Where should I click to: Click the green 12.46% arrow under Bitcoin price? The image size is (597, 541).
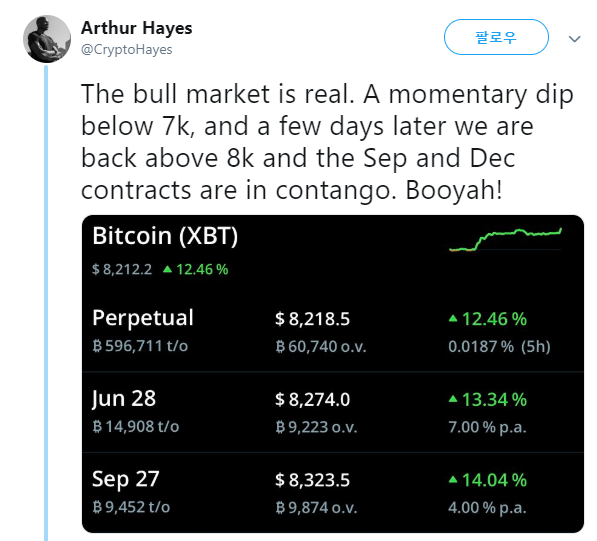click(167, 270)
